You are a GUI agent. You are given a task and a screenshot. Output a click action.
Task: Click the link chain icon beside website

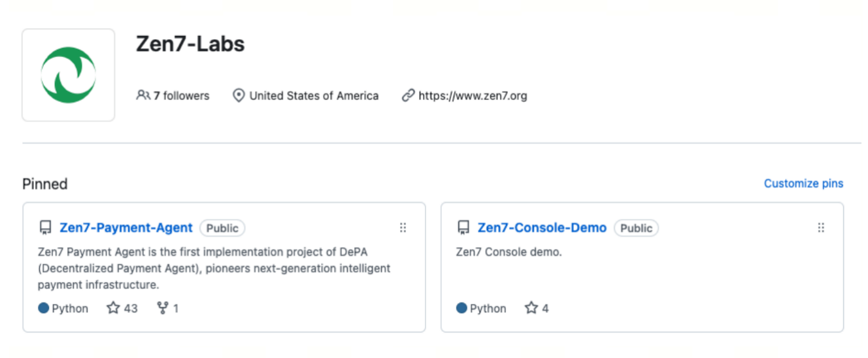click(408, 95)
